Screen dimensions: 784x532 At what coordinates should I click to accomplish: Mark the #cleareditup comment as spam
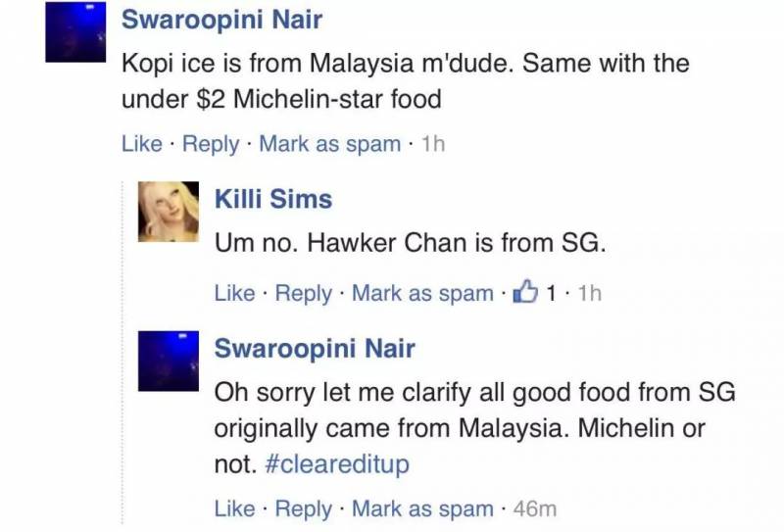click(x=422, y=509)
